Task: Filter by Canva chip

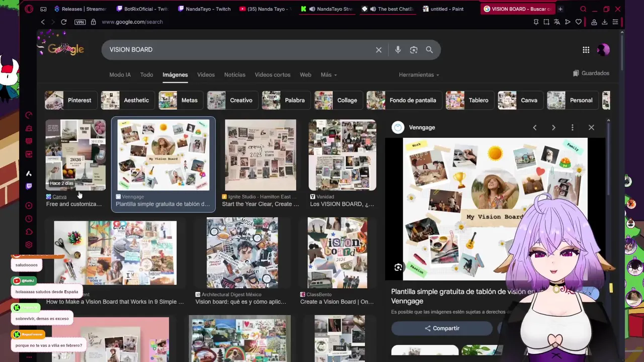Action: (x=520, y=101)
